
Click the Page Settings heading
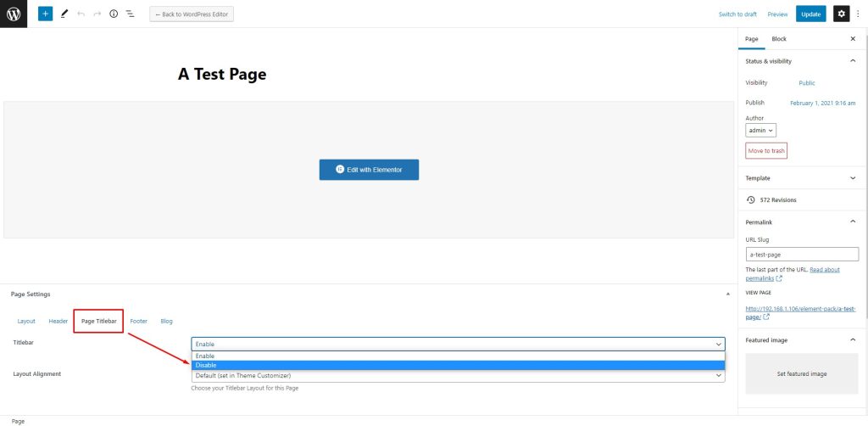(31, 294)
